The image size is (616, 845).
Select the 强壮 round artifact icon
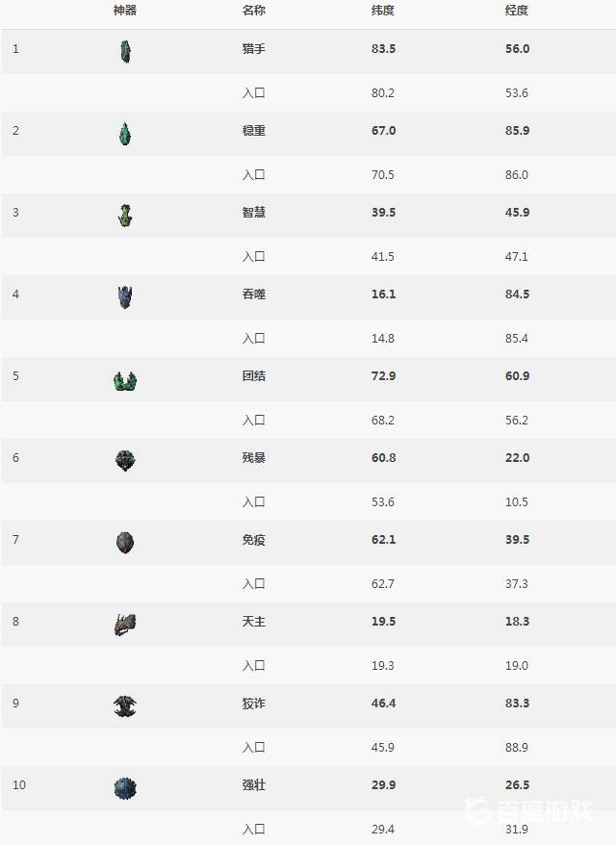[125, 788]
